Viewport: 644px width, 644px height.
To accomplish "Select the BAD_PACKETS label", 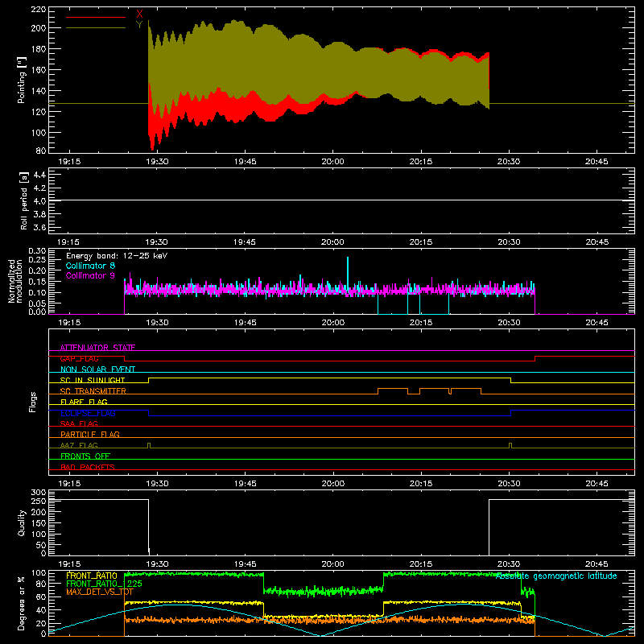I will (88, 467).
